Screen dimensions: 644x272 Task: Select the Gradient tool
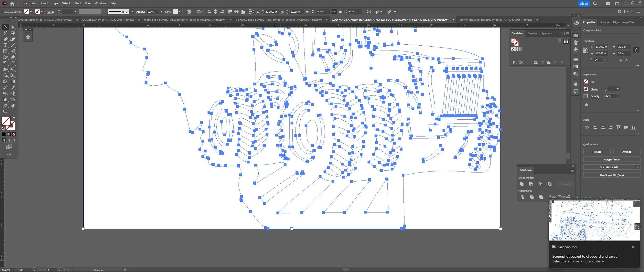click(x=13, y=81)
